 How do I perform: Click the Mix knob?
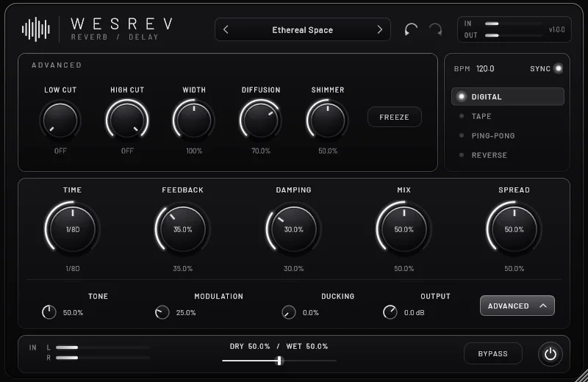tap(404, 229)
